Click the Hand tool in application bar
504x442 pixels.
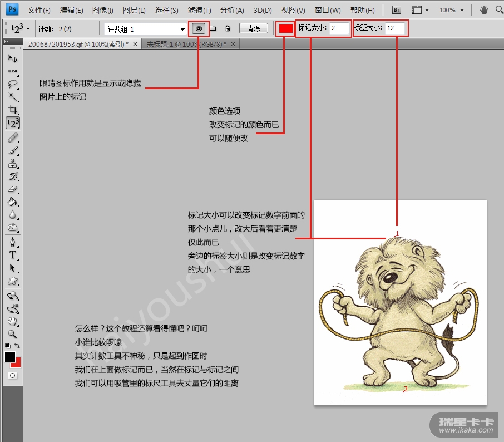click(x=483, y=10)
